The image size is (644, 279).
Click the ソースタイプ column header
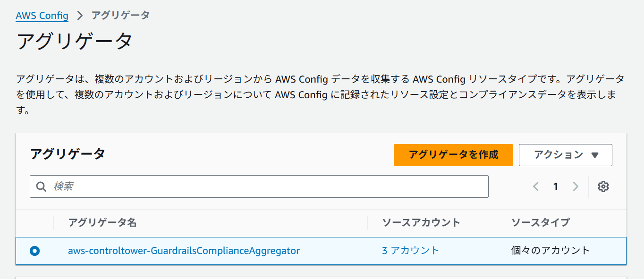tap(541, 222)
